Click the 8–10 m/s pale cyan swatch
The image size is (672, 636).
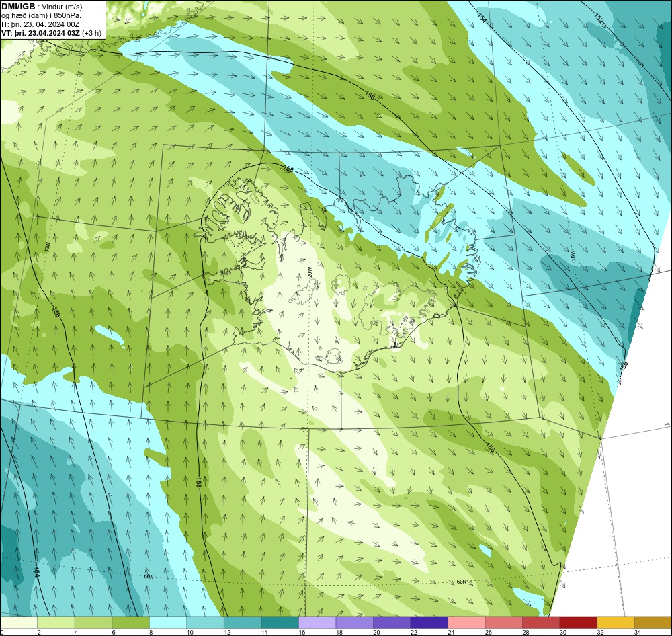coord(168,623)
